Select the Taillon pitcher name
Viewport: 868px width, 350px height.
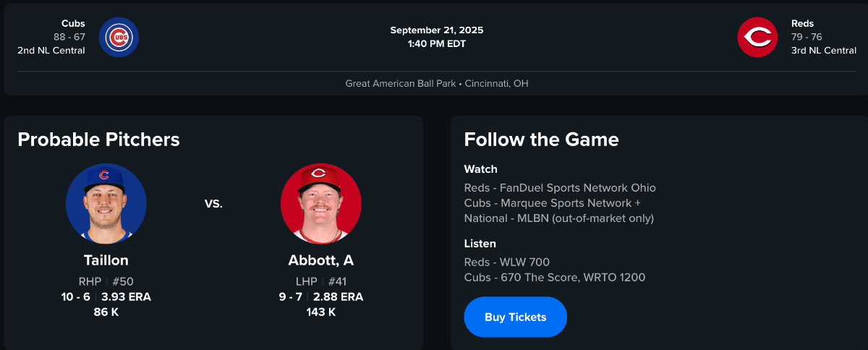pyautogui.click(x=106, y=260)
